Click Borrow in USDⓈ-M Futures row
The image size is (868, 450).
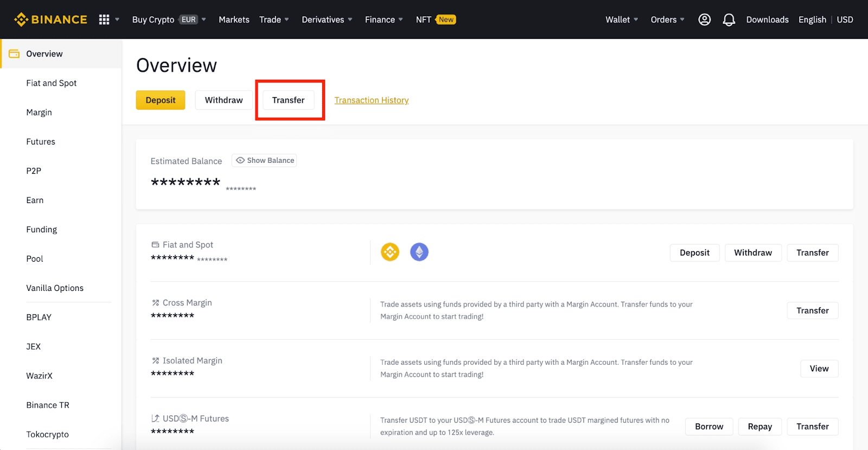pos(709,427)
